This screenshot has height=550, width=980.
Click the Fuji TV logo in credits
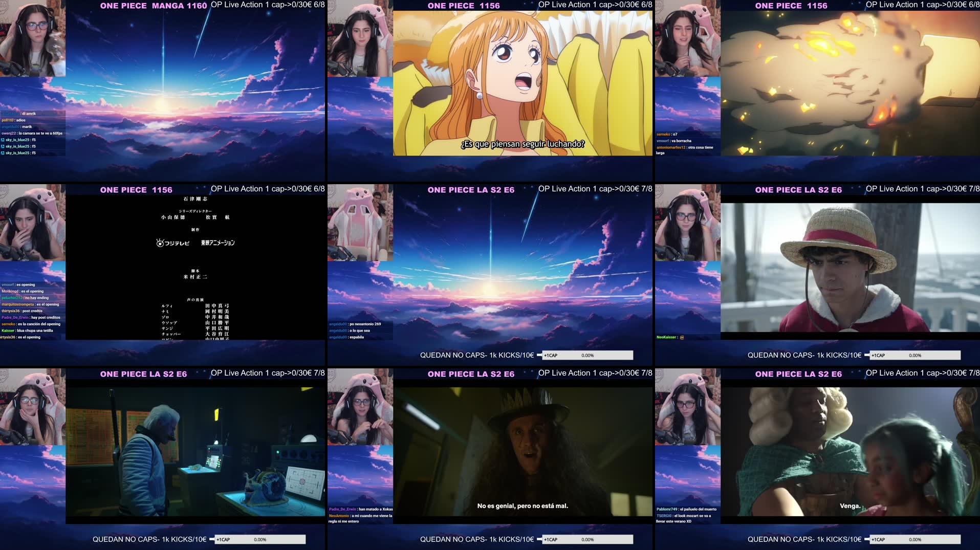tap(173, 243)
